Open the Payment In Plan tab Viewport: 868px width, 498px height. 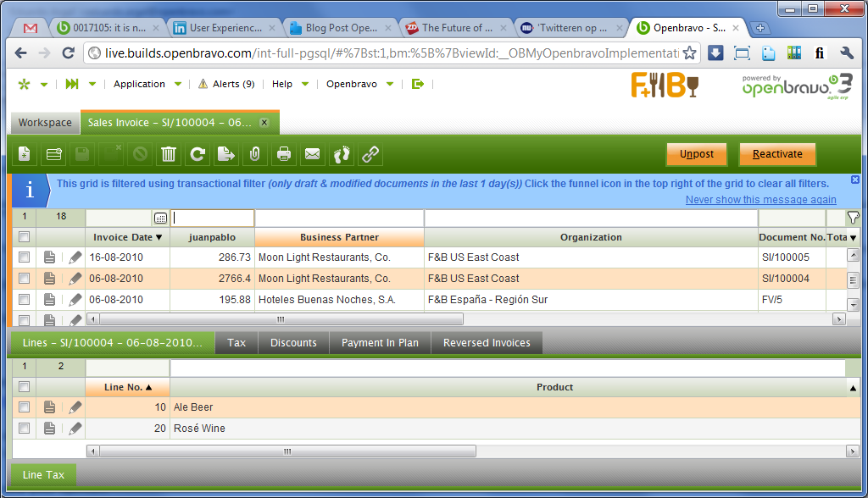[380, 342]
